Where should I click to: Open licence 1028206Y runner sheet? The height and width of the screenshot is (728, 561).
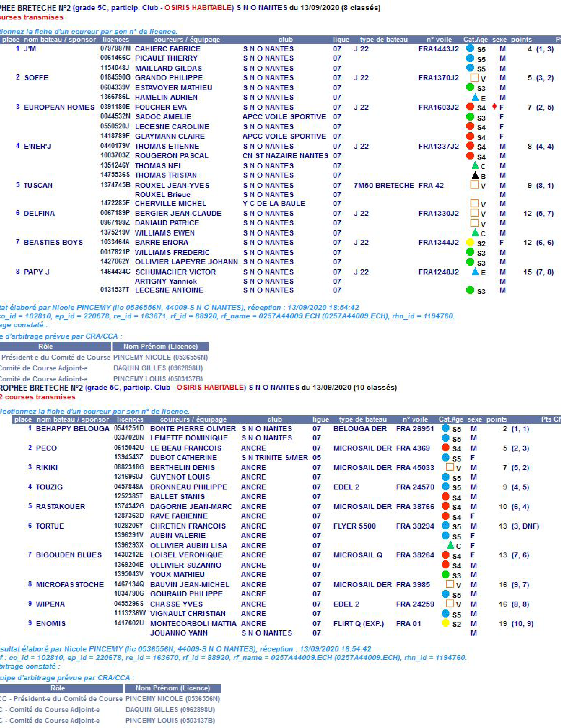[x=129, y=526]
